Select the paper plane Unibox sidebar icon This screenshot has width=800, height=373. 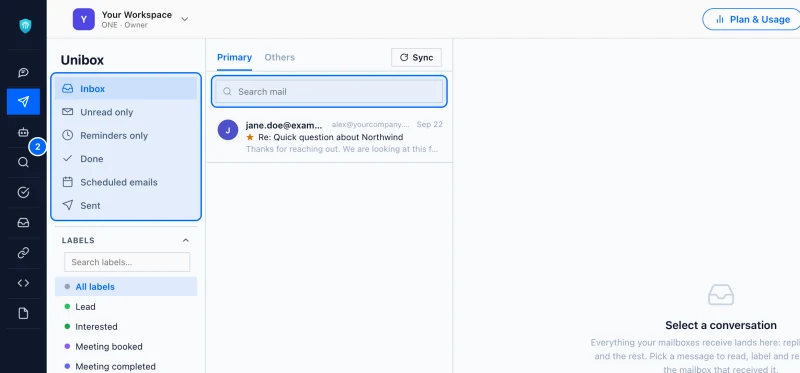point(23,102)
